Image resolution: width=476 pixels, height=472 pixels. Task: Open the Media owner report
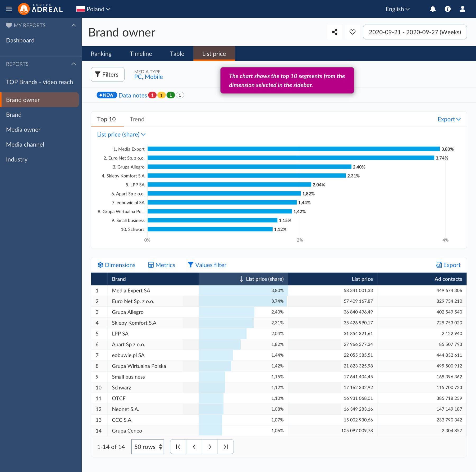23,130
